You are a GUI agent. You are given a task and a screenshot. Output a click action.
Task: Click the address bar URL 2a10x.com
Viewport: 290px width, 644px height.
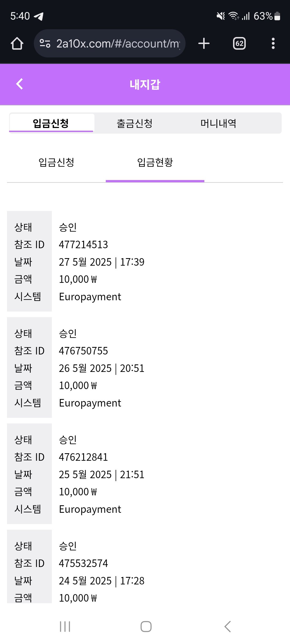click(118, 43)
